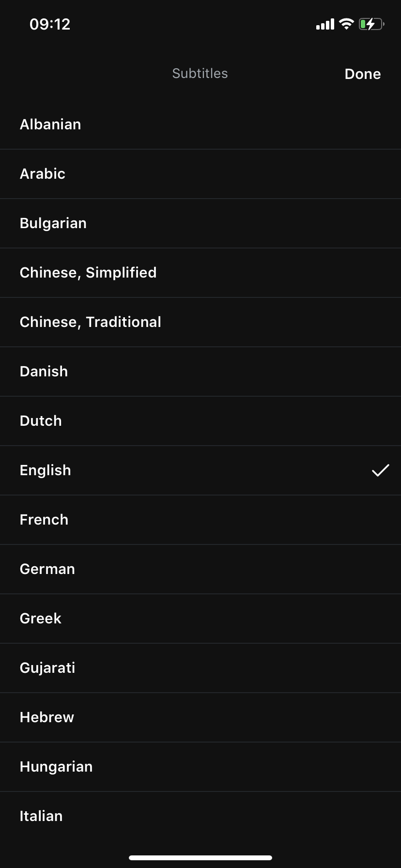Tap the Wi-Fi status icon

(x=346, y=24)
